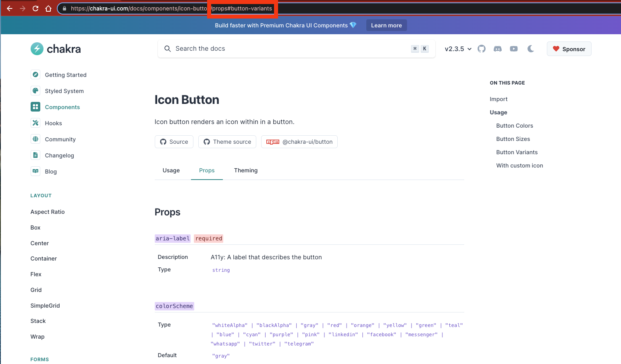
Task: Click the Hooks tools icon
Action: 35,123
